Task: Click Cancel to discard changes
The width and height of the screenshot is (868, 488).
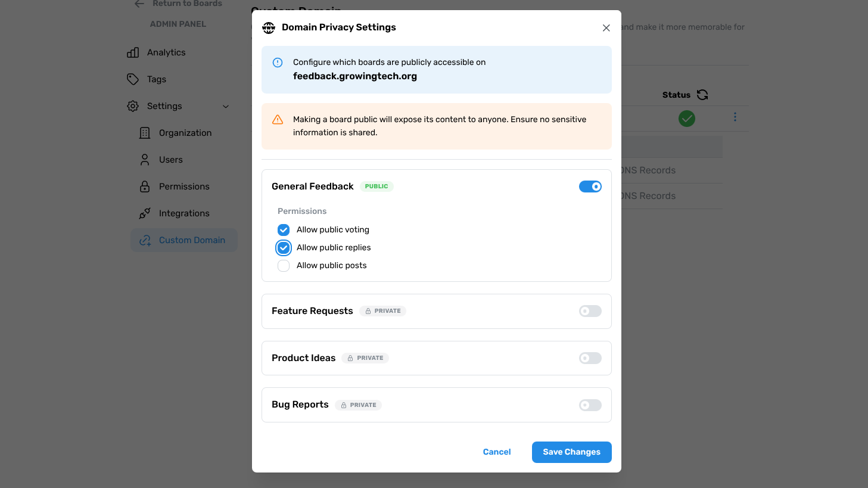Action: pyautogui.click(x=497, y=452)
